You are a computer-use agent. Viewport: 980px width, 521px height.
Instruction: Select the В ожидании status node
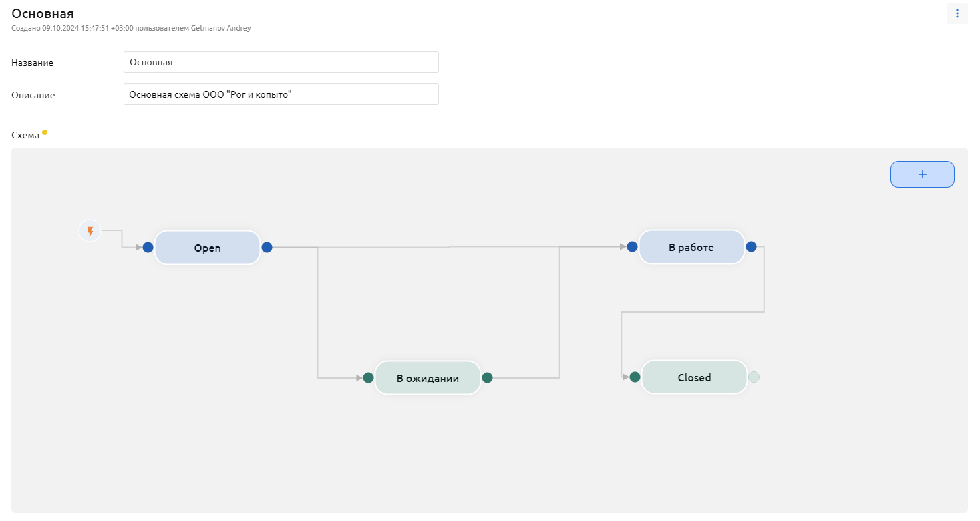click(x=428, y=378)
